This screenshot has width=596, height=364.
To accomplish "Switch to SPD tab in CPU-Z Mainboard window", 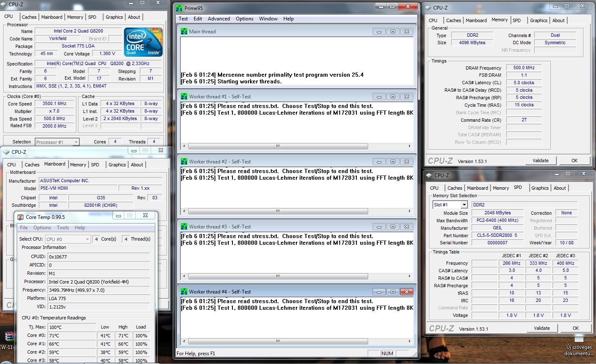I will (x=95, y=165).
